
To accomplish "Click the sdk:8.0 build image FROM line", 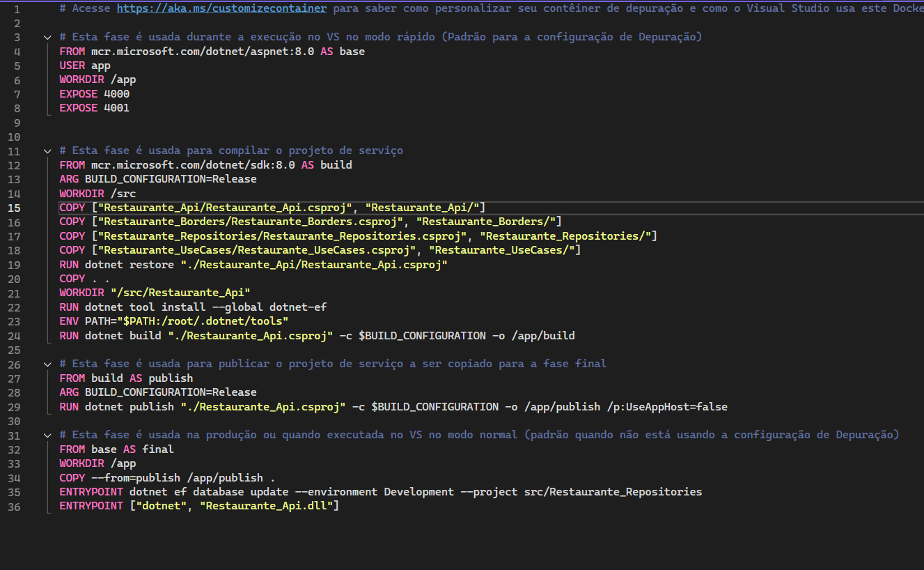I will [x=206, y=165].
